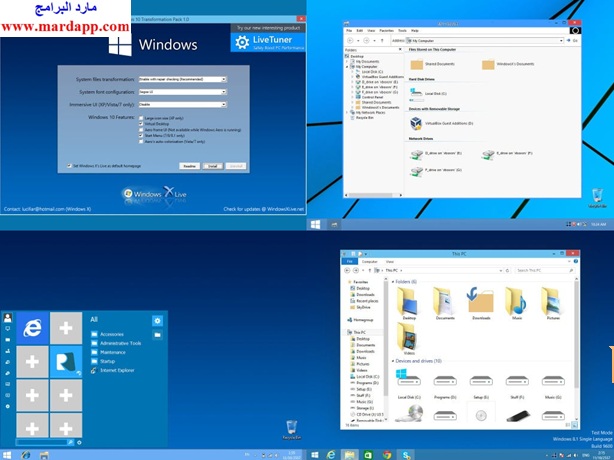Open Favorites menu in My Computer window
Image resolution: width=614 pixels, height=460 pixels.
click(x=386, y=31)
